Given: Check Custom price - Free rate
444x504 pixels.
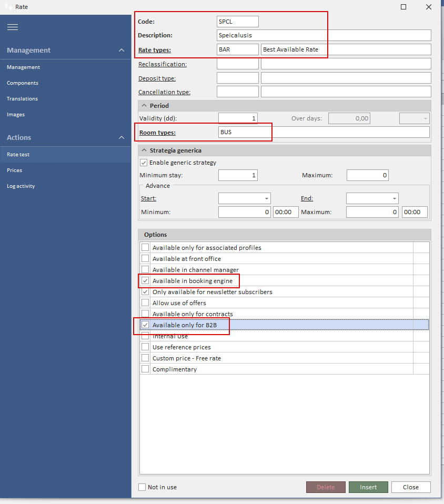Looking at the screenshot, I should pos(145,358).
